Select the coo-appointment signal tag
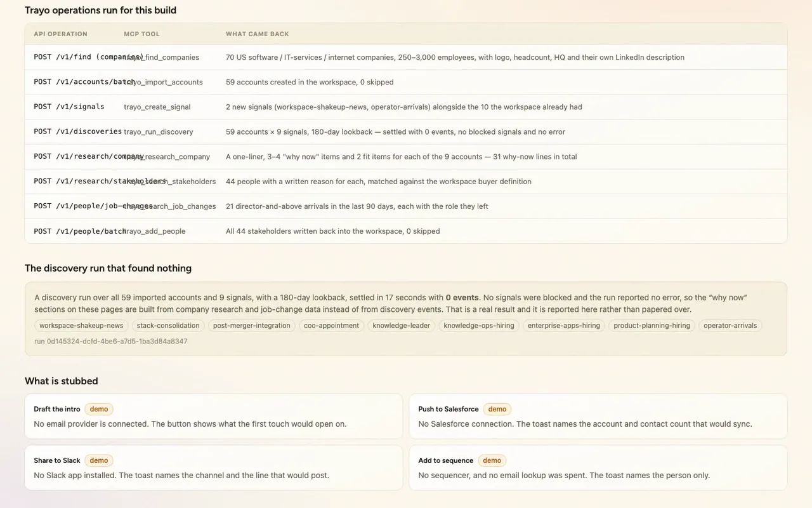This screenshot has height=508, width=812. (331, 326)
